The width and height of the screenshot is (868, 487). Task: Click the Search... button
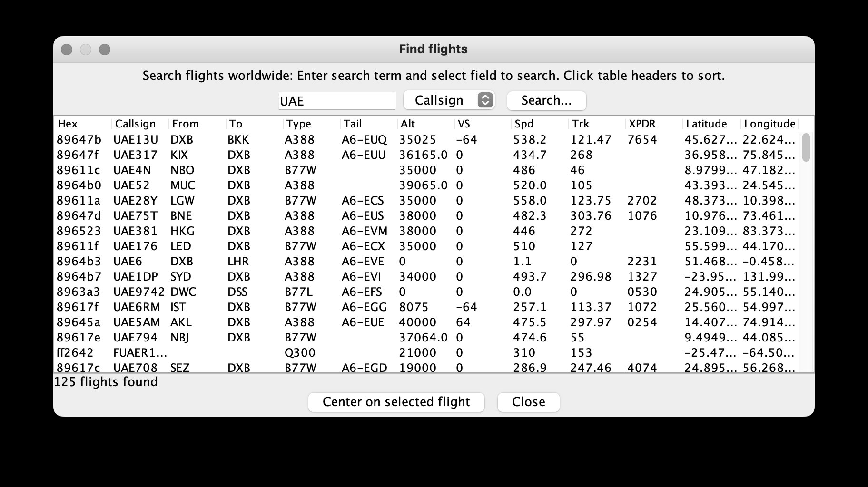(546, 100)
